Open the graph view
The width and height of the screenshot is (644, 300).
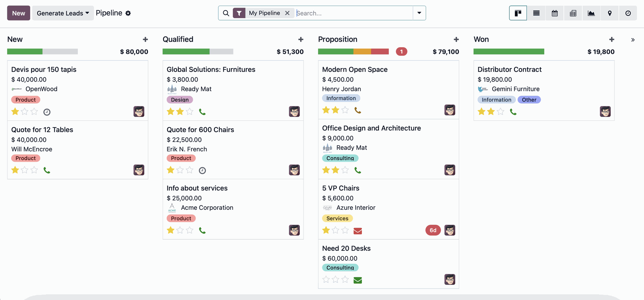point(591,13)
